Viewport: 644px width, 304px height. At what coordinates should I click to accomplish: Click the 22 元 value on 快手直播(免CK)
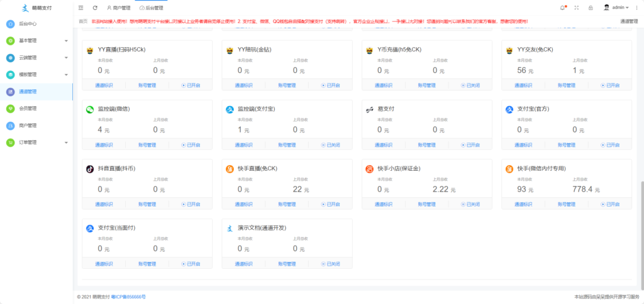tap(300, 189)
